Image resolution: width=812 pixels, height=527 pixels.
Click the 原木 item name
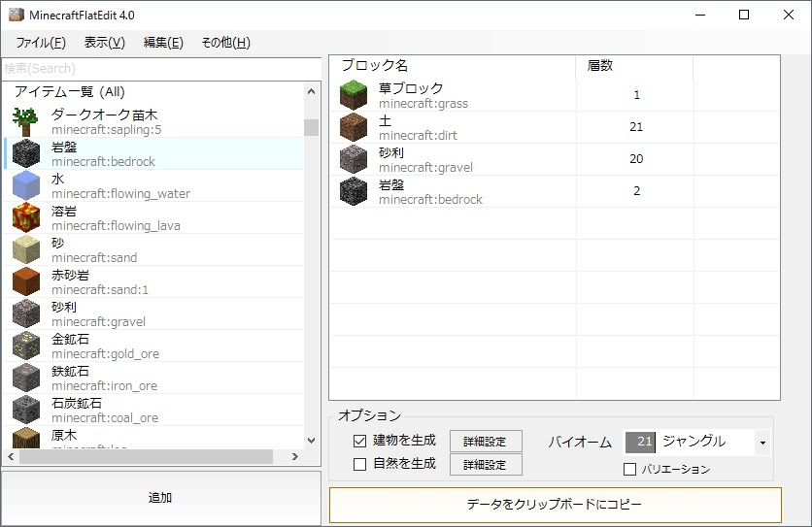click(x=64, y=436)
